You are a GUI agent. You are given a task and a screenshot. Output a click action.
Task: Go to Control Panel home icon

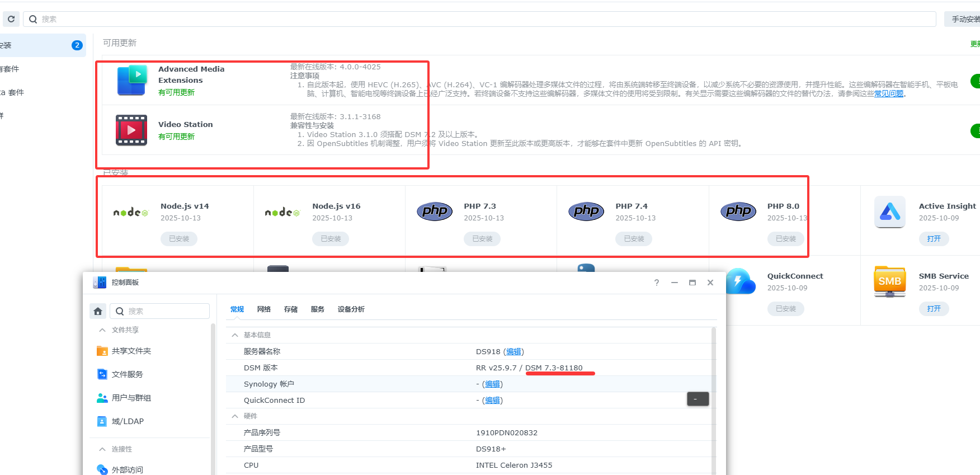(98, 311)
